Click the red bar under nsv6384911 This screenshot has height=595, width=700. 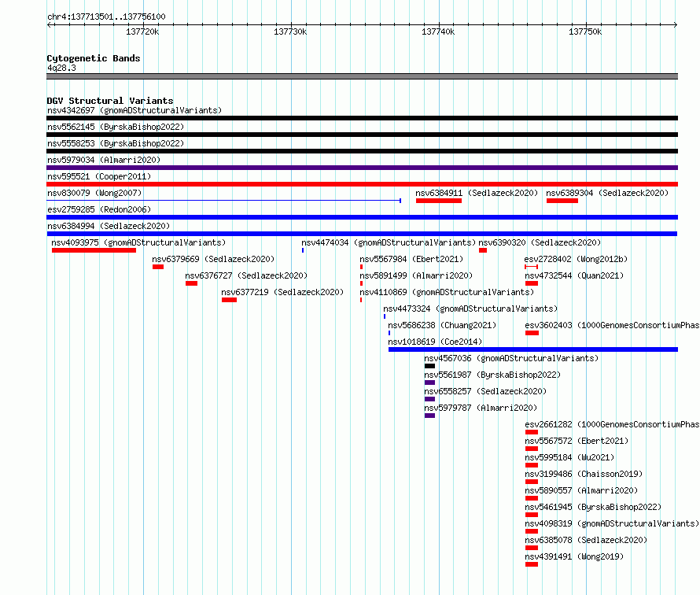click(438, 201)
